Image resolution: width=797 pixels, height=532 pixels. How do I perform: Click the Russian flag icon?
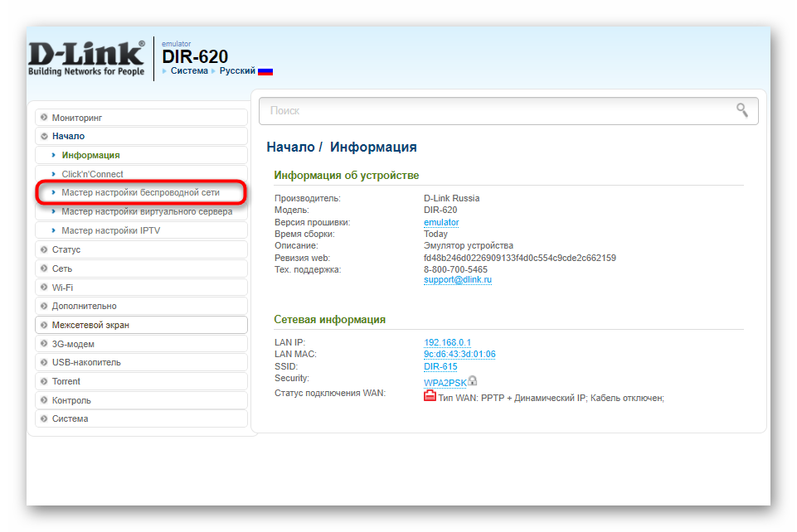pos(265,71)
